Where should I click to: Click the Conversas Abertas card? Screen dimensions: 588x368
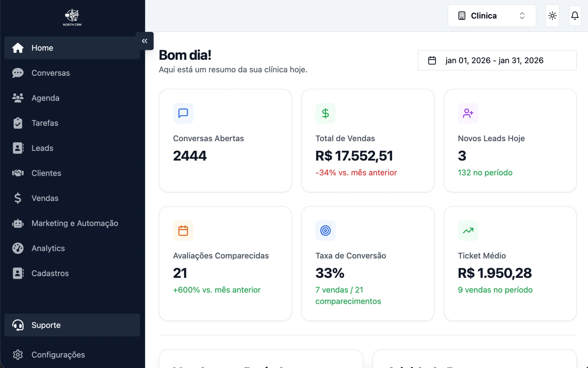225,141
